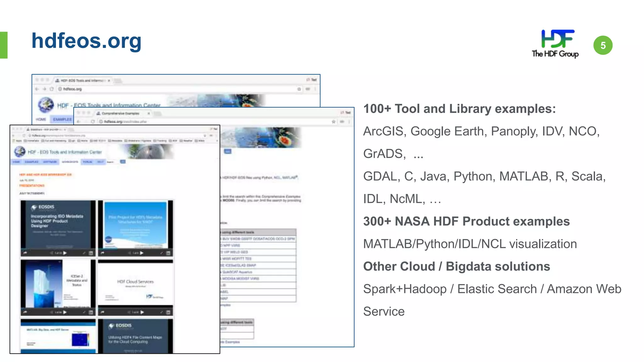
Task: Click the 'MODISA MODIST VIIRS' table row
Action: pos(258,278)
